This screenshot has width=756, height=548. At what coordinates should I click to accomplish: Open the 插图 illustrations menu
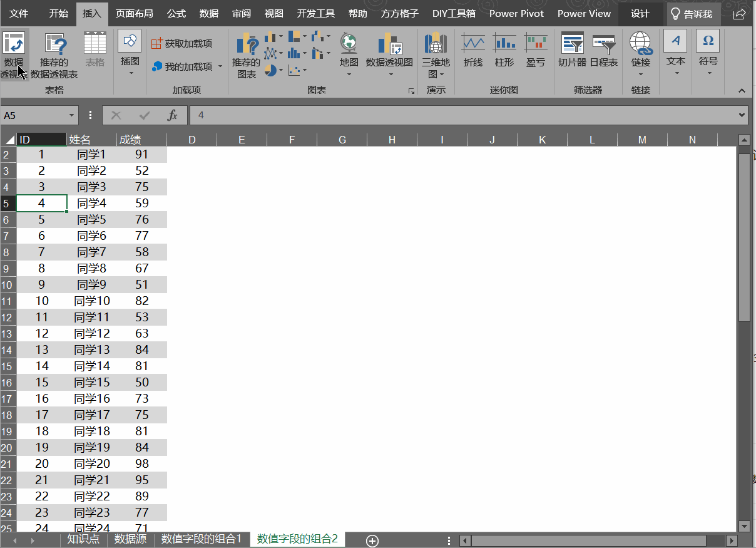pos(130,54)
